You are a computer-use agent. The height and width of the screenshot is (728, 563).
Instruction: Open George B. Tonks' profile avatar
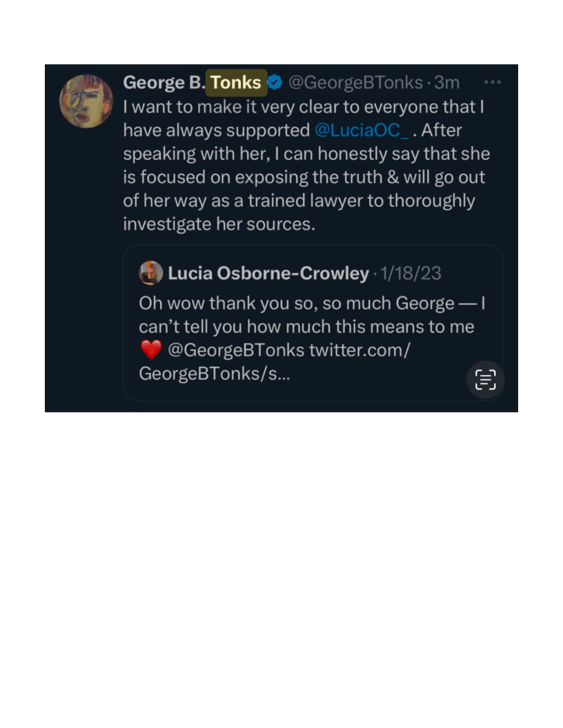pyautogui.click(x=86, y=101)
